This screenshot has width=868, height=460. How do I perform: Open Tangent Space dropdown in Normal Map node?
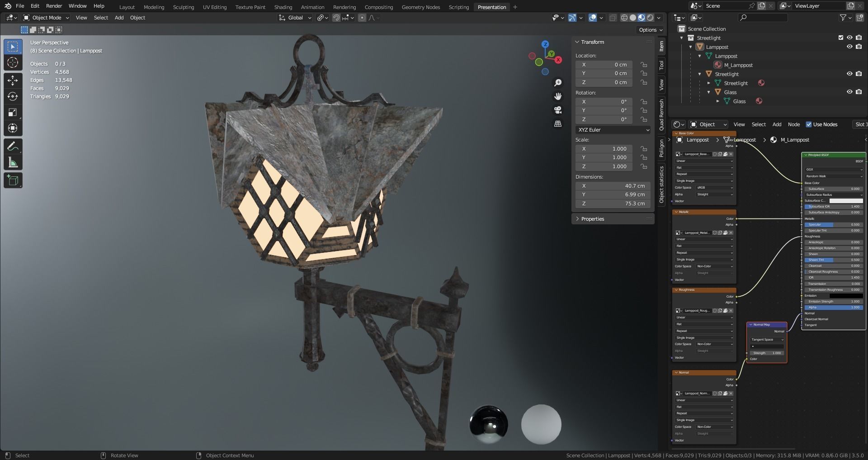pos(767,340)
